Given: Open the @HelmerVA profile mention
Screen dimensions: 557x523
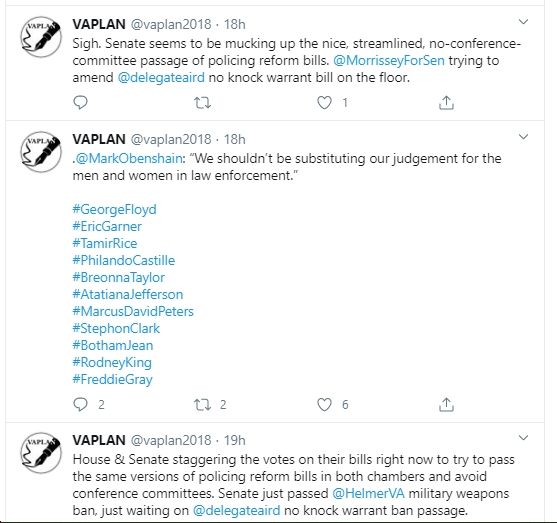Looking at the screenshot, I should (x=368, y=493).
